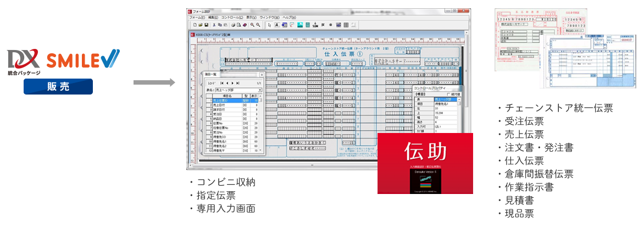Viewport: 644px width, 233px height.
Task: Open the 表名 売上ヘッダ部 dropdown
Action: [260, 90]
